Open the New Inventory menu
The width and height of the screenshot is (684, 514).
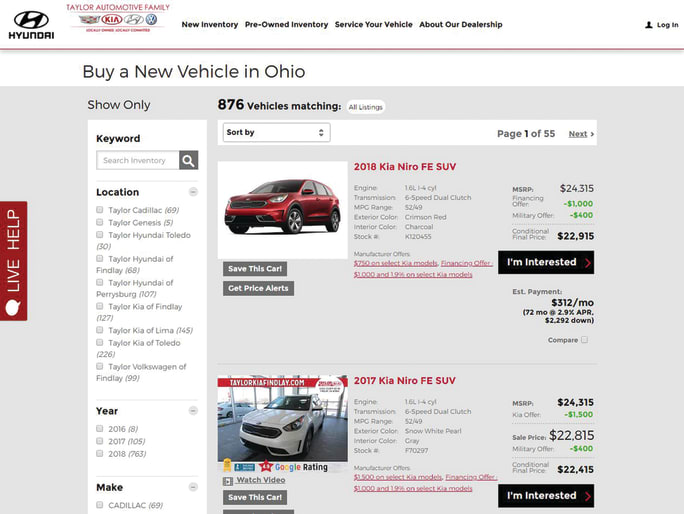point(210,25)
